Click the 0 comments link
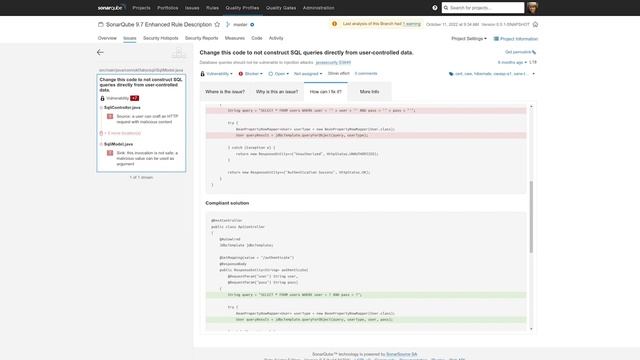Screen dimensions: 640x360 [366, 73]
